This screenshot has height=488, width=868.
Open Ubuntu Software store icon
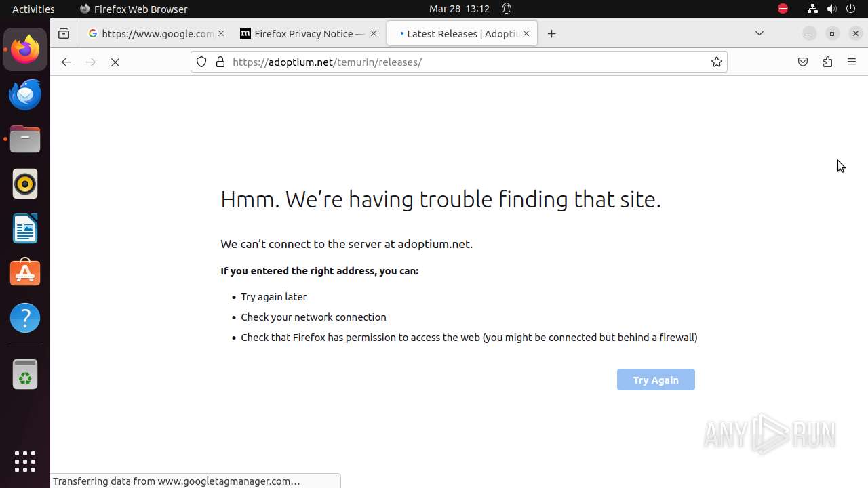click(25, 273)
